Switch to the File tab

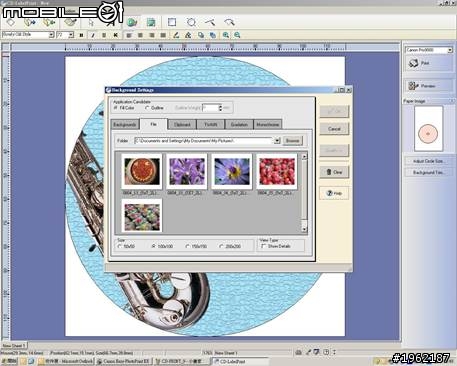(x=153, y=124)
